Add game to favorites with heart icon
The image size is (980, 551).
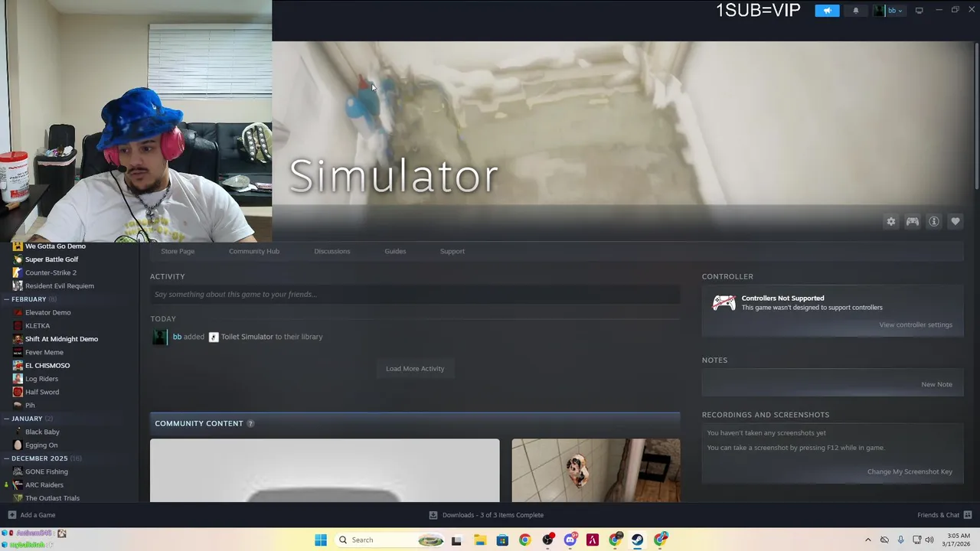[x=955, y=221]
